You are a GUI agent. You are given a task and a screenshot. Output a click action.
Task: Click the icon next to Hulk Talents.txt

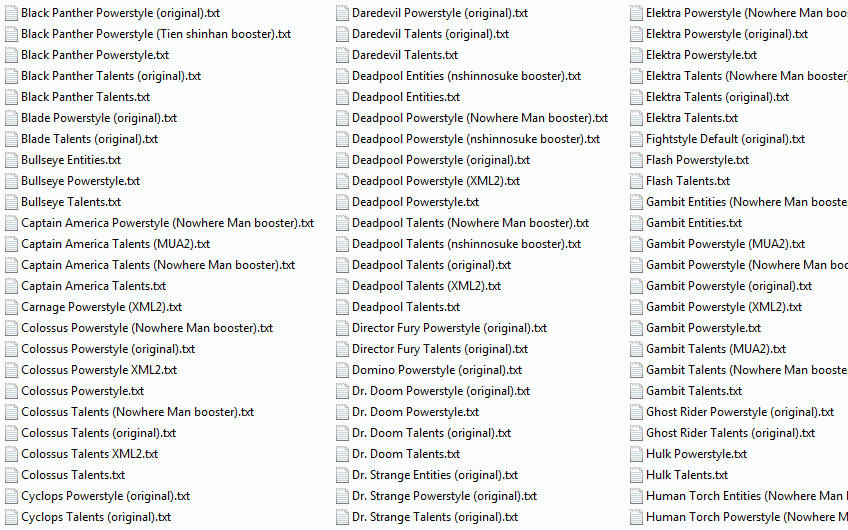coord(637,475)
